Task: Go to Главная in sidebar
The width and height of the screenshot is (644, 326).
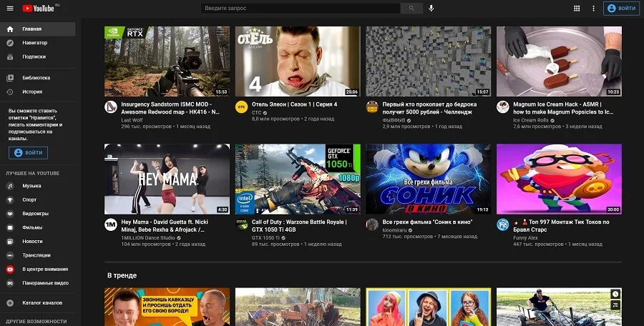Action: click(31, 29)
